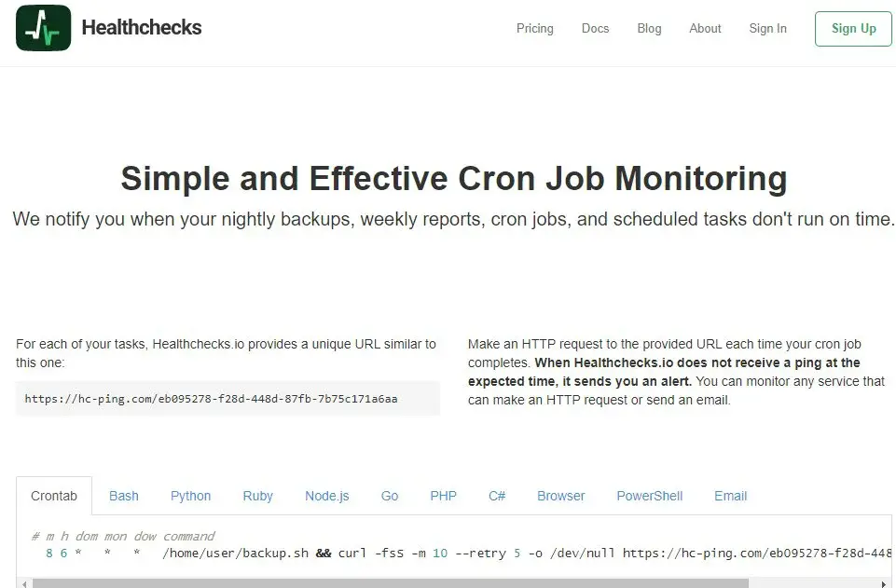Image resolution: width=896 pixels, height=588 pixels.
Task: Switch to the PowerShell tab
Action: coord(649,496)
